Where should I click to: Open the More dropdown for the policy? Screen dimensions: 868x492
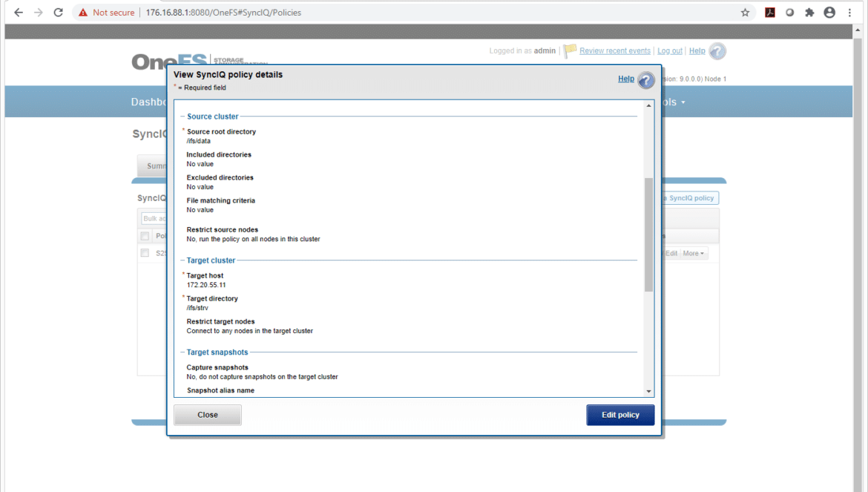tap(693, 254)
